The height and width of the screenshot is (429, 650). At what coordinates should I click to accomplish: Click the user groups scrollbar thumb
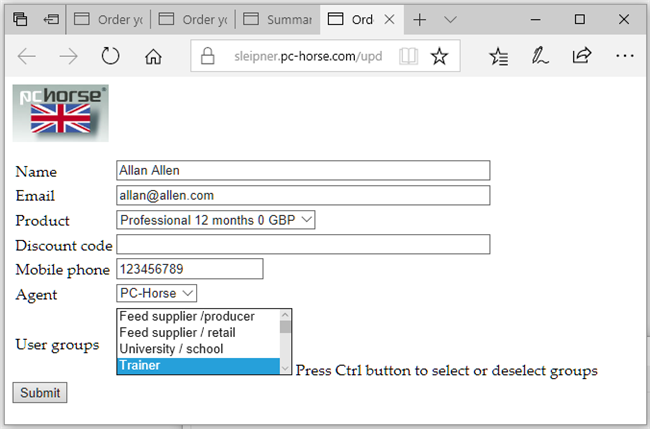pos(285,327)
